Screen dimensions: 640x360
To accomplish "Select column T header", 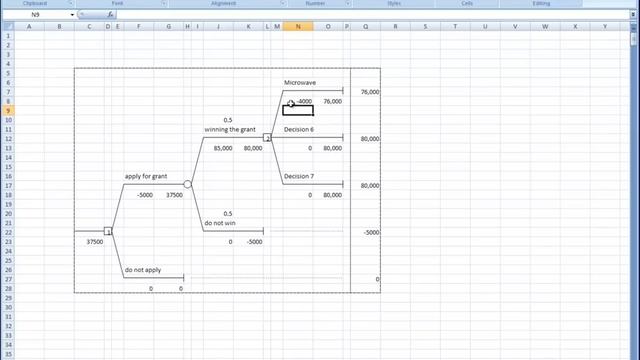I will point(455,27).
